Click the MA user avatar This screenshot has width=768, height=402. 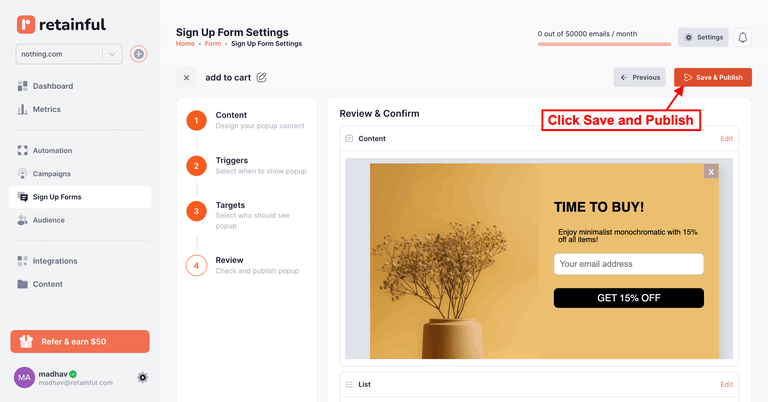(x=24, y=377)
